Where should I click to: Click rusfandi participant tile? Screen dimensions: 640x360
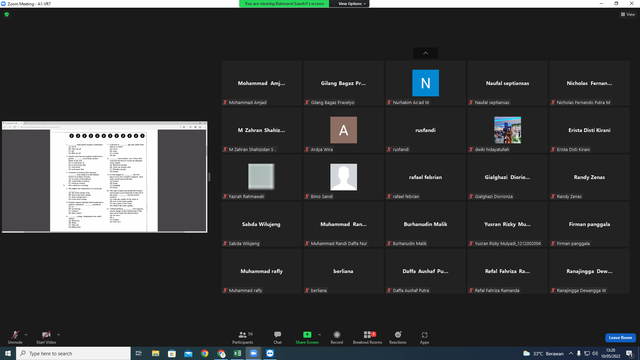[425, 130]
